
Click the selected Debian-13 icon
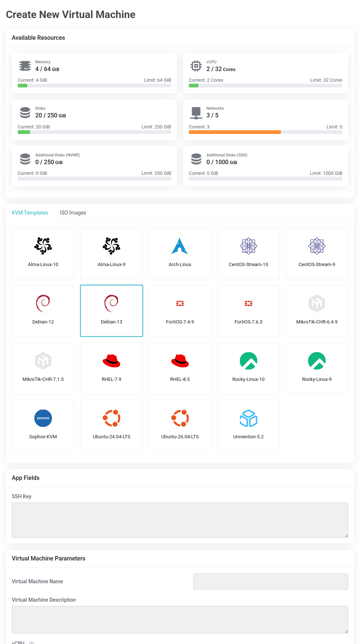[x=112, y=303]
